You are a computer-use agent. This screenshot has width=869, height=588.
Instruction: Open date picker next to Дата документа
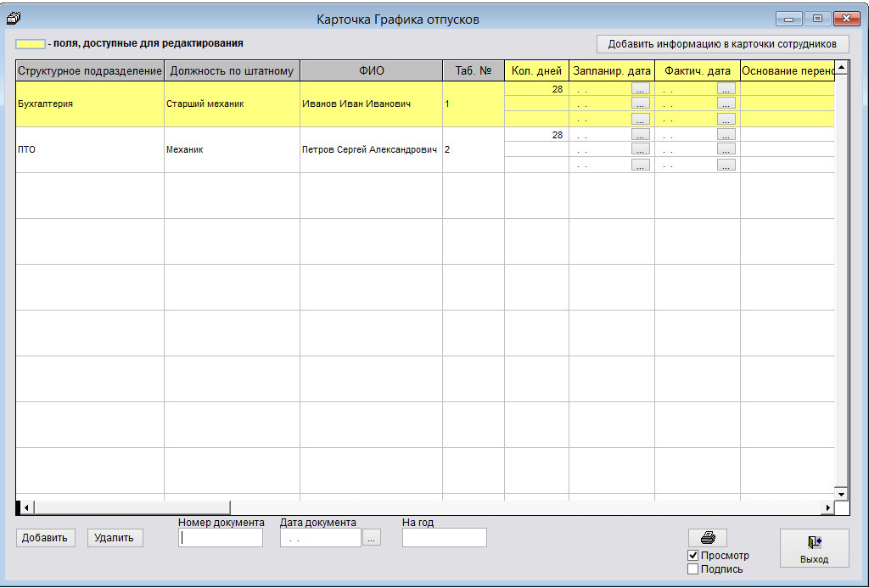point(372,538)
